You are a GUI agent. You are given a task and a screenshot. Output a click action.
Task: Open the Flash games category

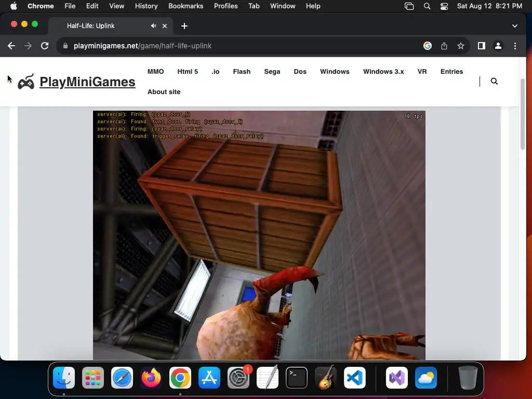pyautogui.click(x=242, y=72)
